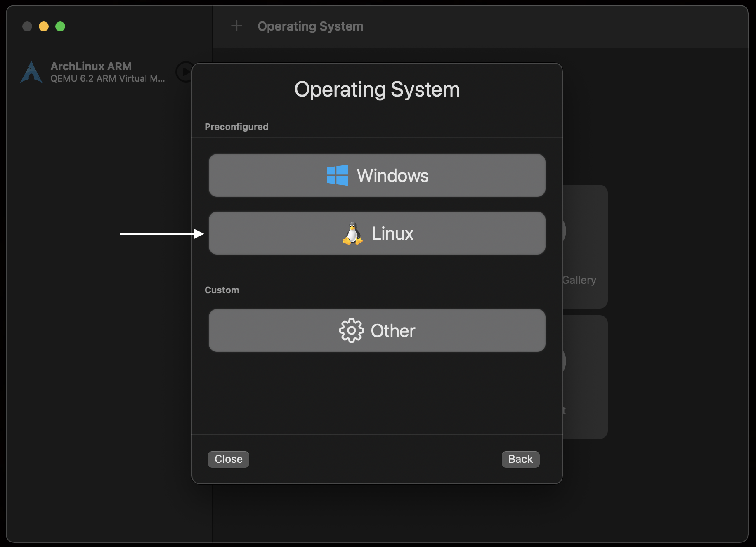
Task: Click the Preconfigured section label
Action: [236, 127]
